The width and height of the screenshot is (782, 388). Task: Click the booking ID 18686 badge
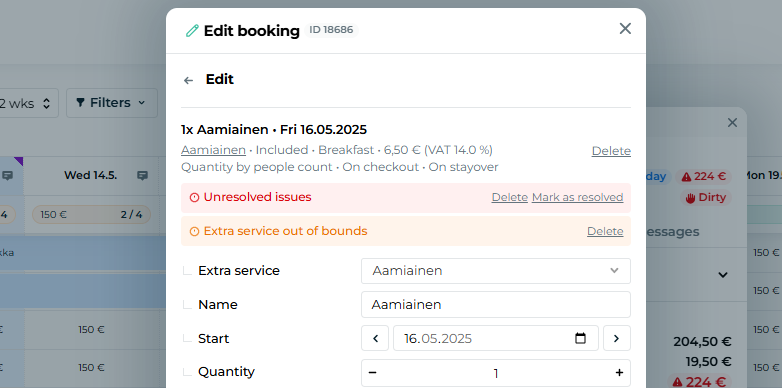pyautogui.click(x=331, y=30)
